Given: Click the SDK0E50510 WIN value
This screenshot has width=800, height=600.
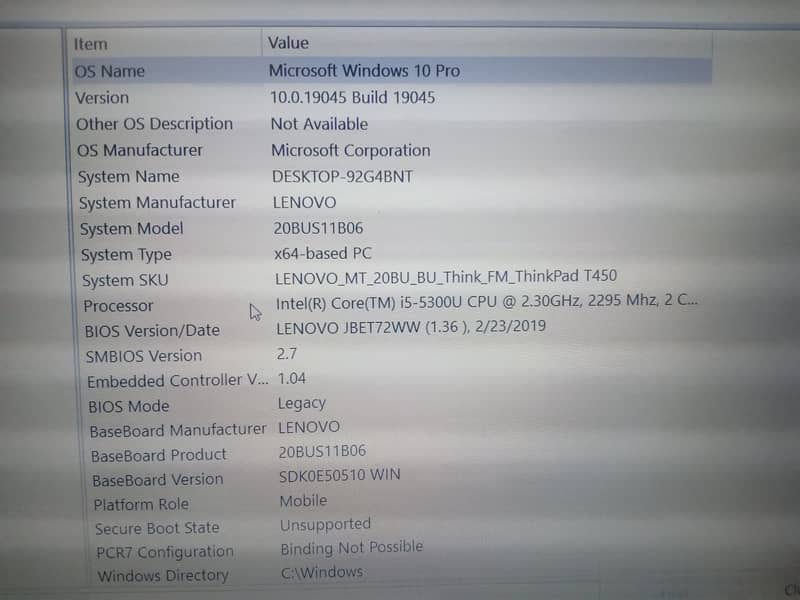Looking at the screenshot, I should click(x=339, y=476).
